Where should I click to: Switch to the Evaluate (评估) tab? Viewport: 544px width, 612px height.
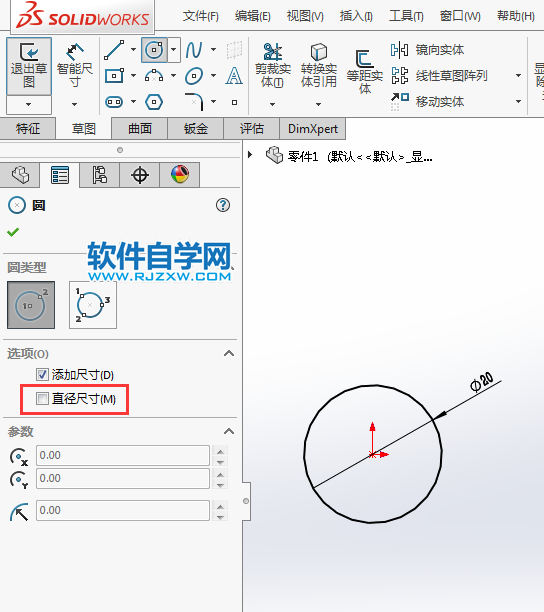(x=251, y=128)
